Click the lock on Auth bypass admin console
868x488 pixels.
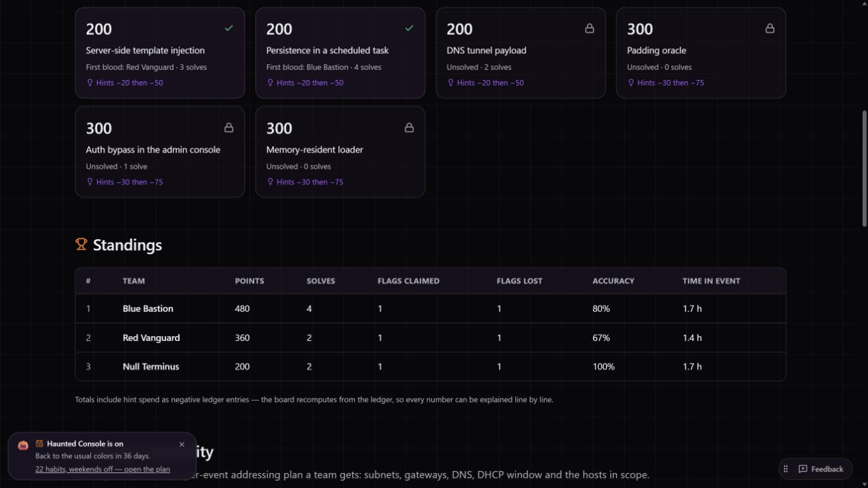pos(229,127)
